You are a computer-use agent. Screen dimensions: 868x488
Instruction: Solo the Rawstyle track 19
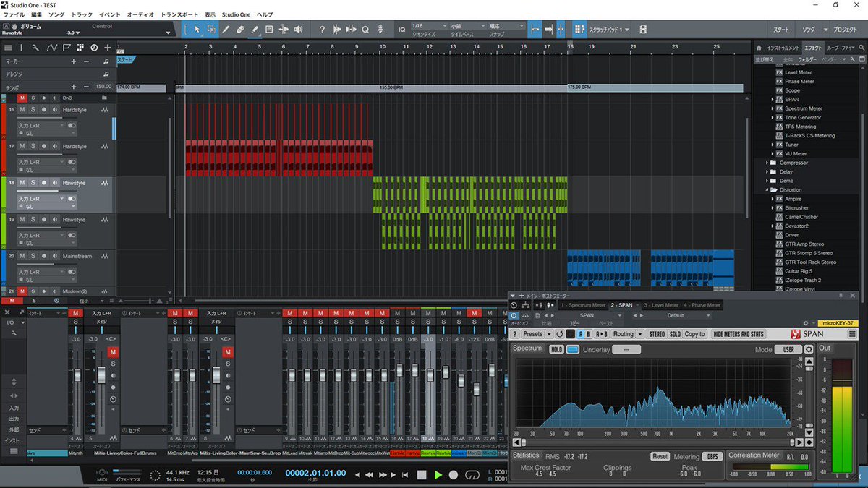[x=33, y=219]
